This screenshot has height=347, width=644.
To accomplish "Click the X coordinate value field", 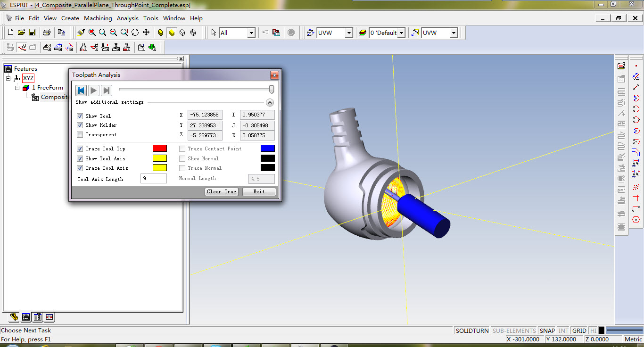I will [205, 115].
